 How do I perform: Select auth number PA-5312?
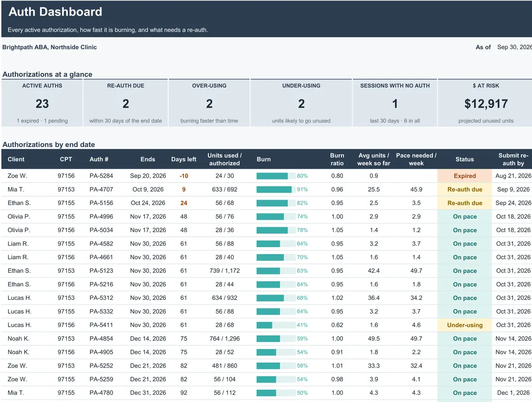pos(101,298)
